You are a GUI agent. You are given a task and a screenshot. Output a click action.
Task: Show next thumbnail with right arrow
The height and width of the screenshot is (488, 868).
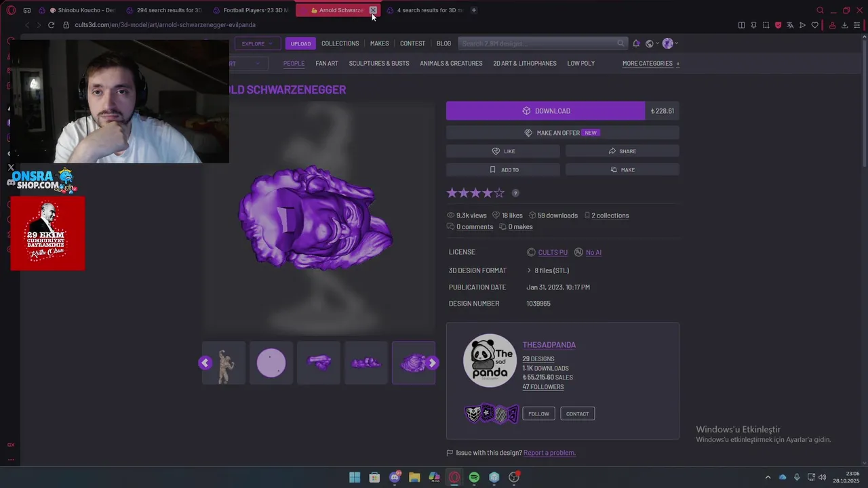pyautogui.click(x=433, y=363)
